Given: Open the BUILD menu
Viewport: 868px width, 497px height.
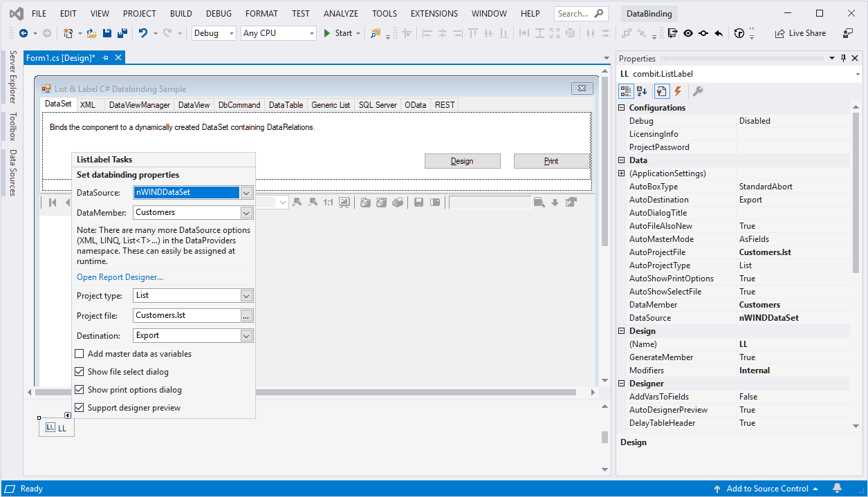Looking at the screenshot, I should pos(181,13).
